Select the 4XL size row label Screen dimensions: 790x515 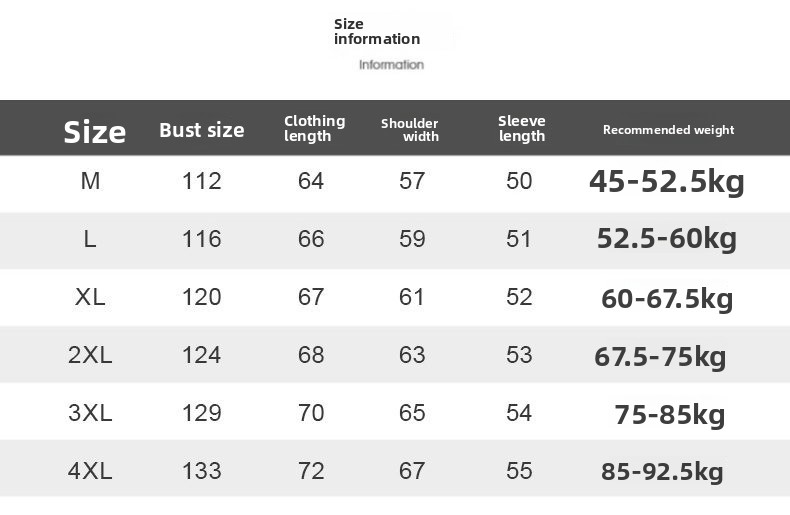point(90,471)
